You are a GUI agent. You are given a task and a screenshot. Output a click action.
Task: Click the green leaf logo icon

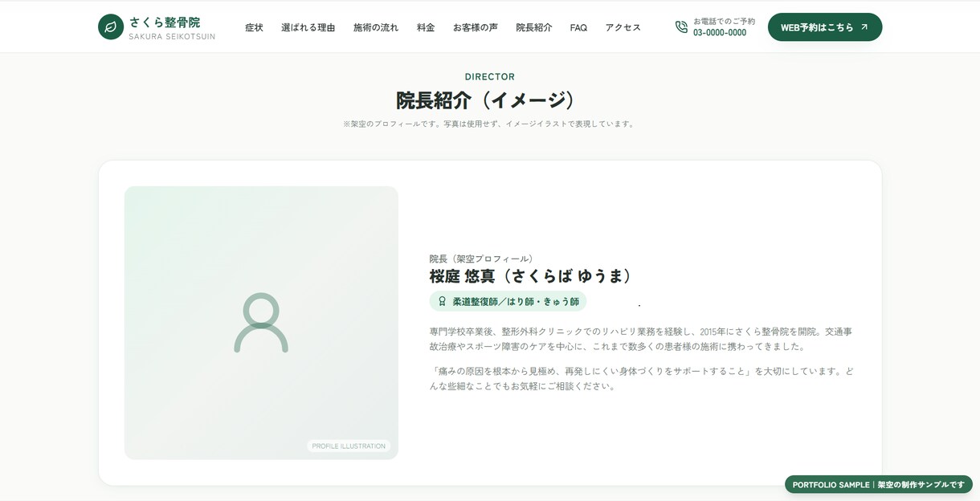111,26
